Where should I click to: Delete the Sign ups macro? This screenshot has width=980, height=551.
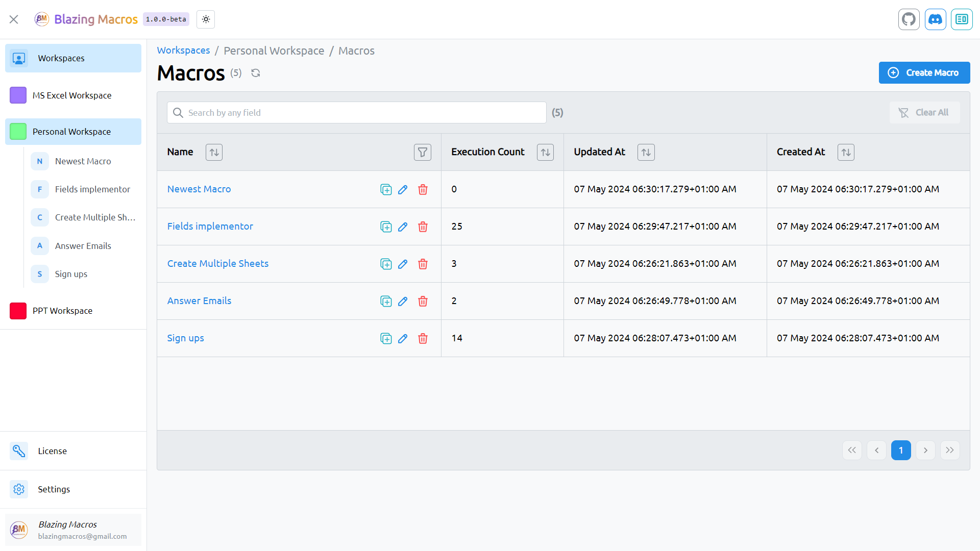[x=423, y=338]
